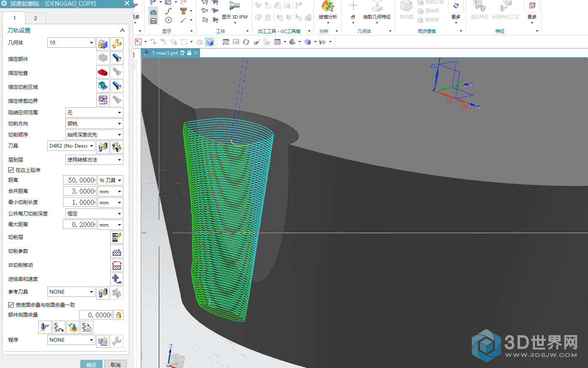The height and width of the screenshot is (368, 588).
Task: Click the list tool path icon
Action: pyautogui.click(x=87, y=327)
